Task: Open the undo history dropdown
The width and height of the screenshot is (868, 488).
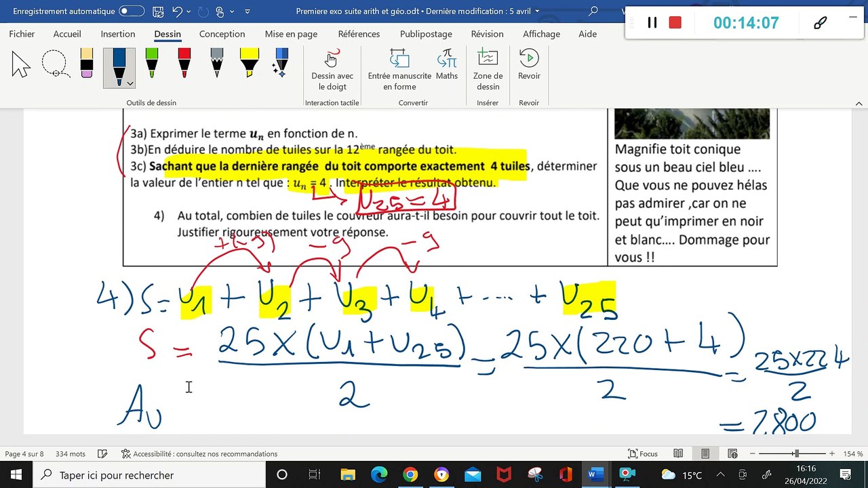Action: tap(189, 12)
